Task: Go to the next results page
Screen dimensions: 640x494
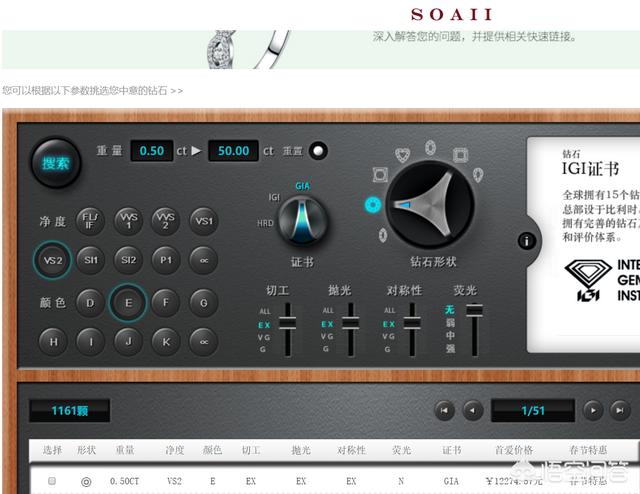Action: 593,410
